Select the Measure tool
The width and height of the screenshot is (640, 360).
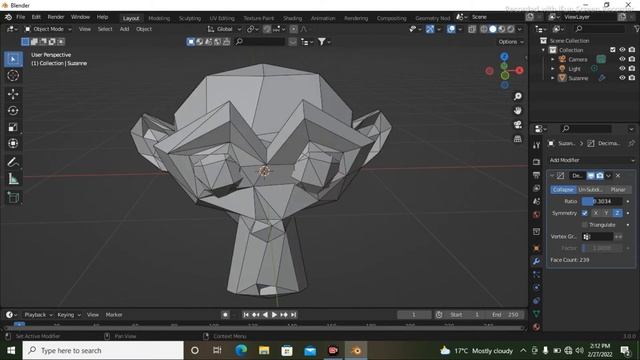click(13, 178)
